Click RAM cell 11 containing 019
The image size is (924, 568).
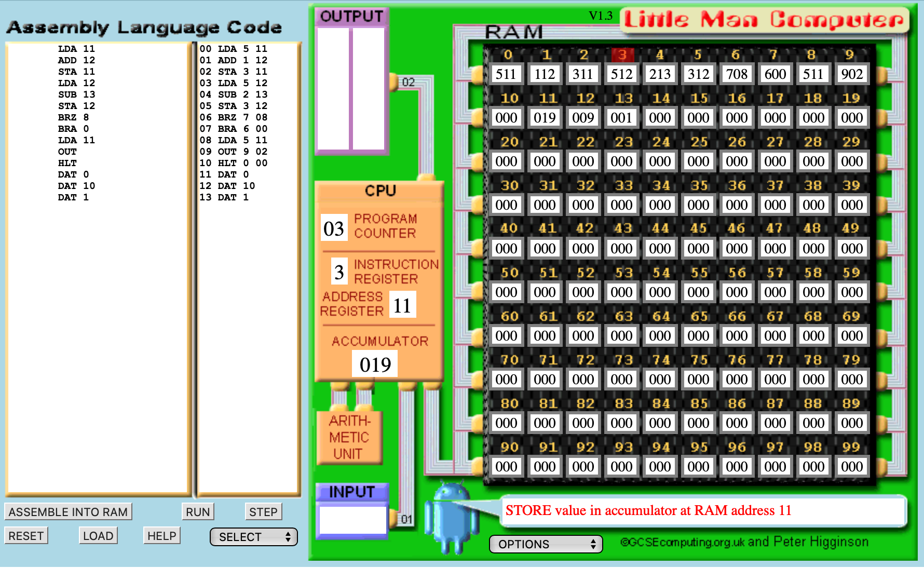click(545, 118)
